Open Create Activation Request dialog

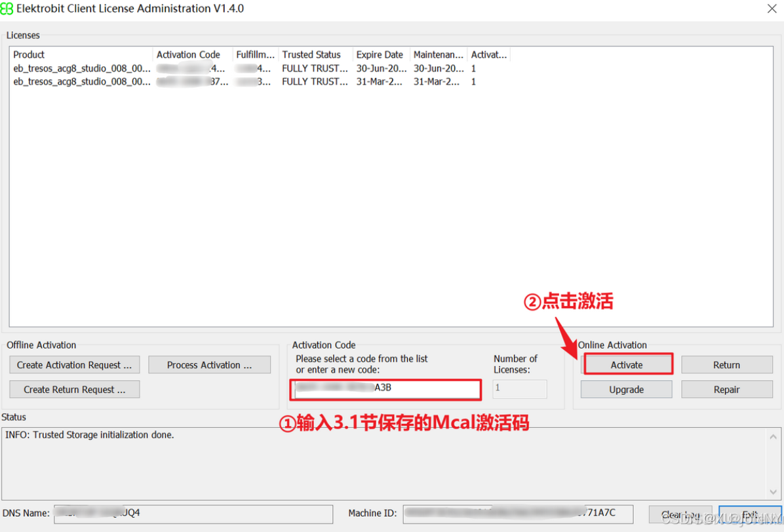click(x=75, y=365)
